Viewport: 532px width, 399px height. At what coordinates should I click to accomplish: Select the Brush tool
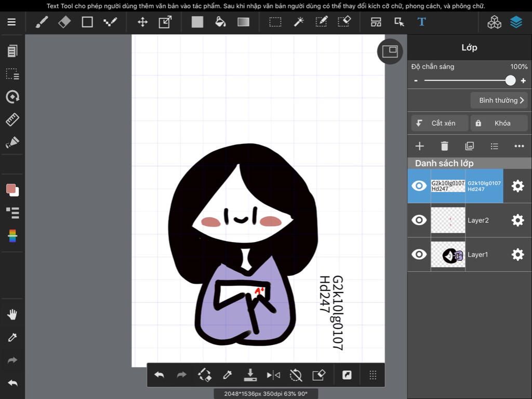coord(42,22)
